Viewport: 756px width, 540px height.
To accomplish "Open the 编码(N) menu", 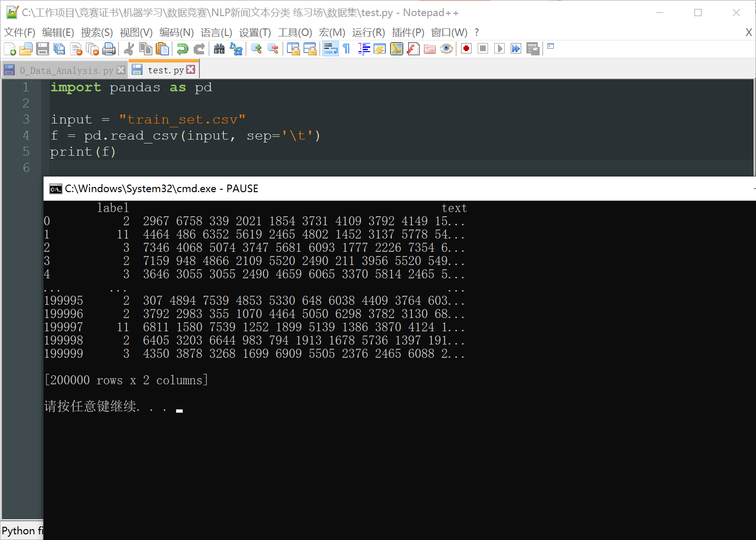I will pos(177,32).
